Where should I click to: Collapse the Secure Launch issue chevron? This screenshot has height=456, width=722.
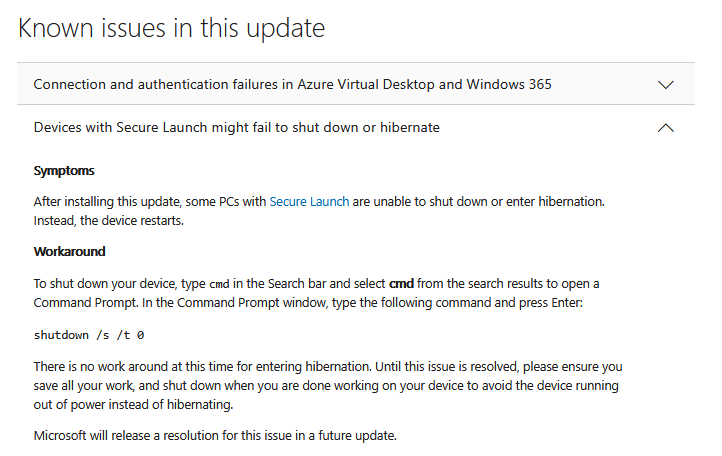click(666, 128)
